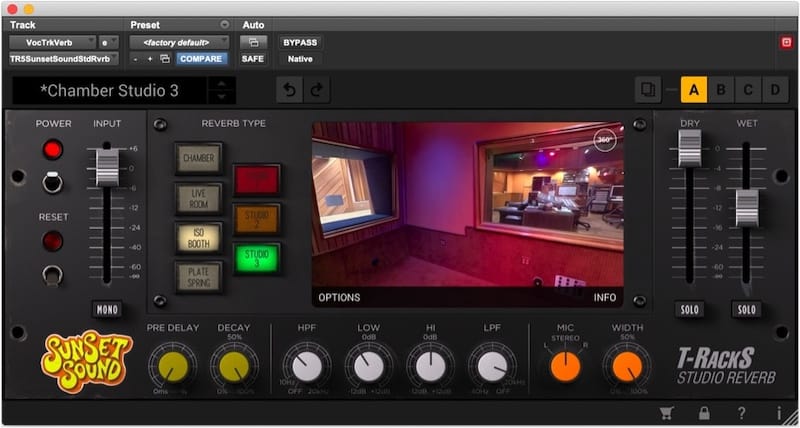Click the INPUT fader handle
This screenshot has height=428, width=800.
pos(107,167)
